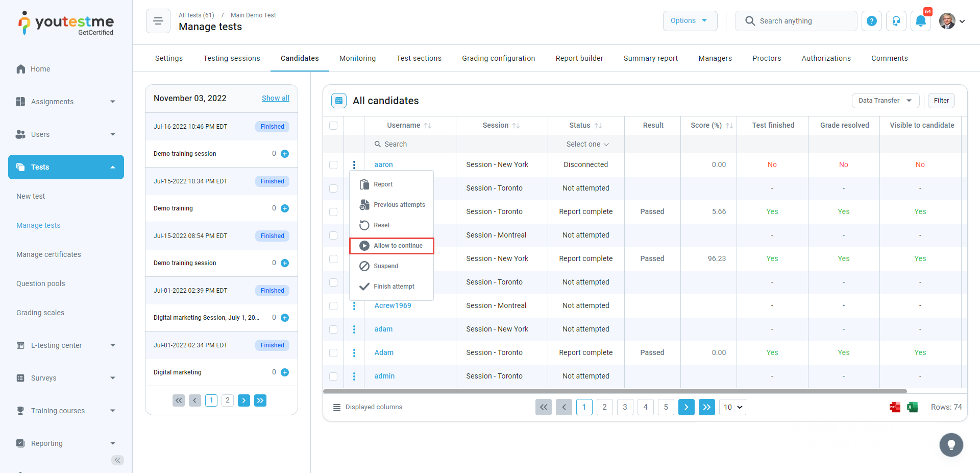The height and width of the screenshot is (473, 980).
Task: Open three-dot actions menu for Adam
Action: 354,353
